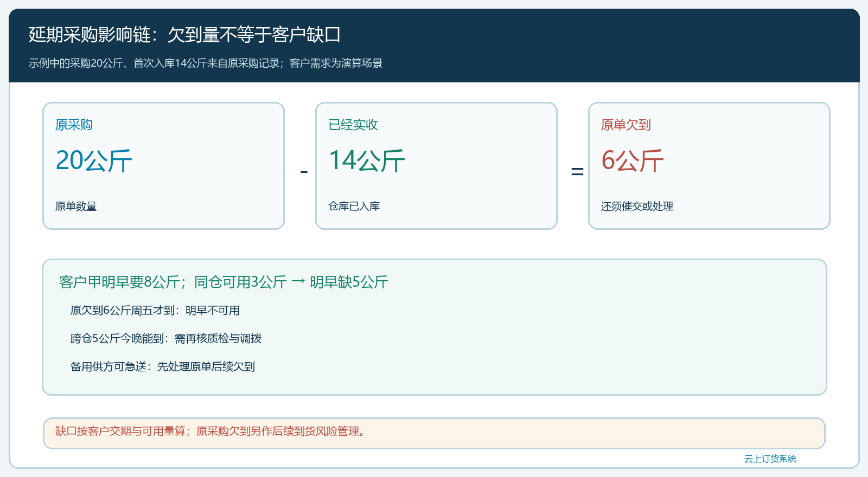Click the orange 缺口按客户交期 warning banner
868x477 pixels.
click(x=434, y=433)
